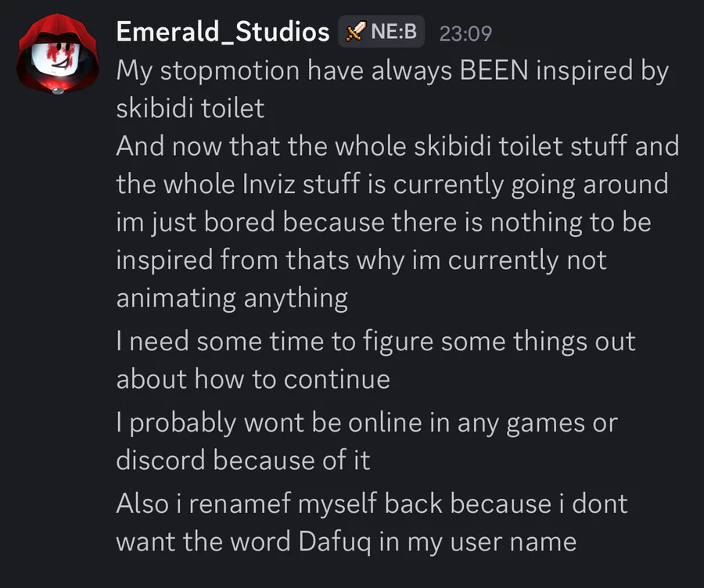Viewport: 704px width, 588px height.
Task: Click the line "animating anything"
Action: 232,297
